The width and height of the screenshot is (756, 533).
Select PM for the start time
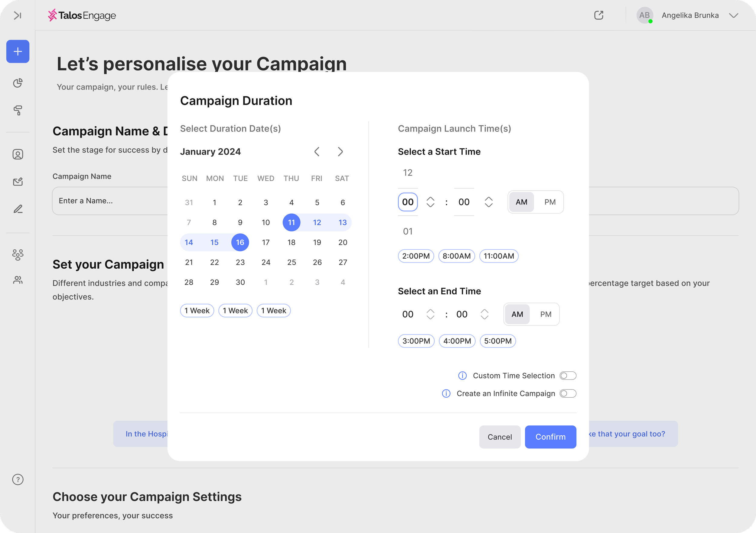pyautogui.click(x=549, y=202)
